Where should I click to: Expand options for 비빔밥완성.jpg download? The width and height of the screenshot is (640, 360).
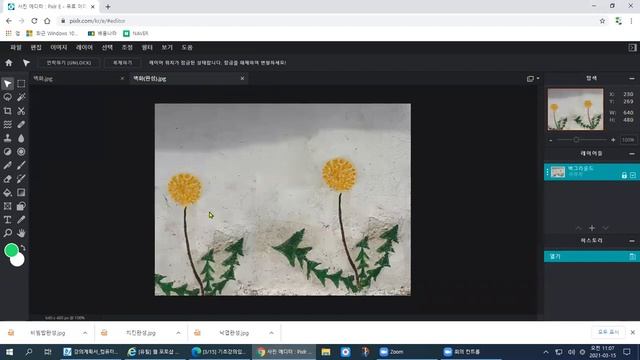coord(85,333)
